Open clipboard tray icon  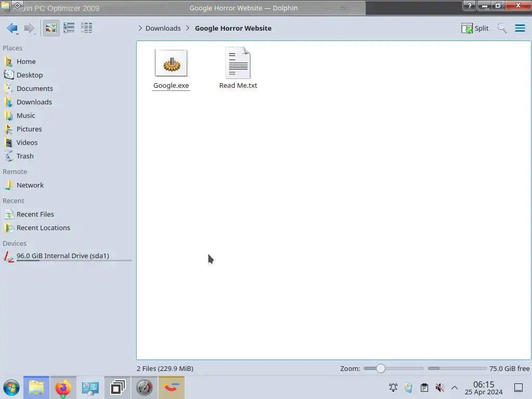pos(424,388)
